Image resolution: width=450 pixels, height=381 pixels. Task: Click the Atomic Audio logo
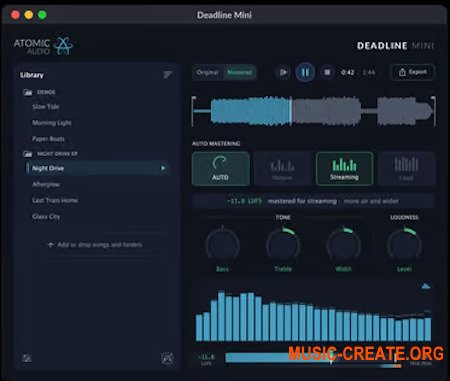pyautogui.click(x=43, y=46)
